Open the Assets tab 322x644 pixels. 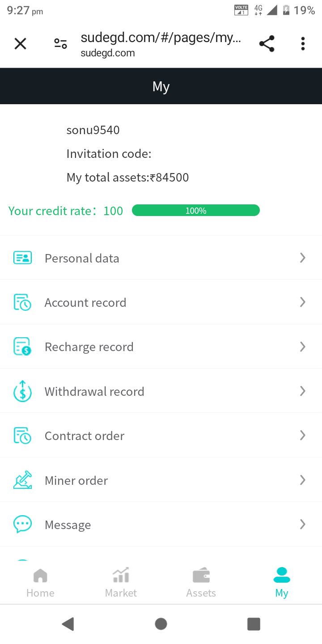201,583
